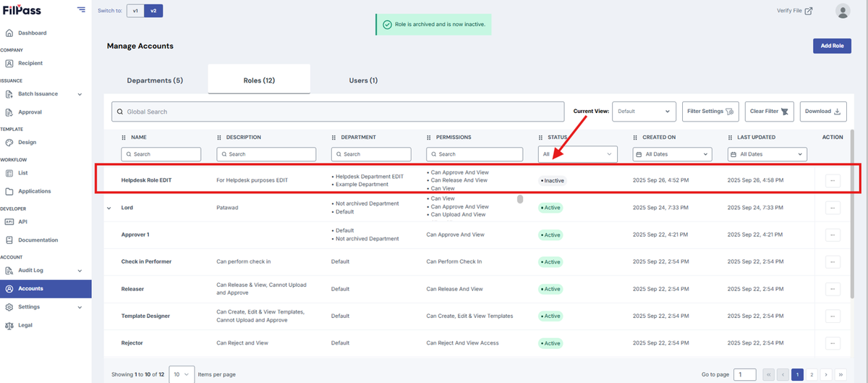The width and height of the screenshot is (868, 383).
Task: Click the DEPARTMENT column search field
Action: 371,154
